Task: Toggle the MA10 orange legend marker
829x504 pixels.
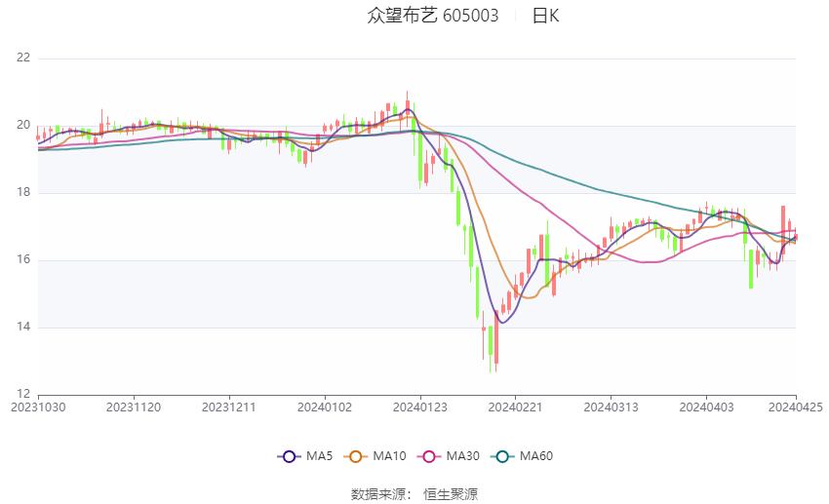Action: (x=355, y=456)
